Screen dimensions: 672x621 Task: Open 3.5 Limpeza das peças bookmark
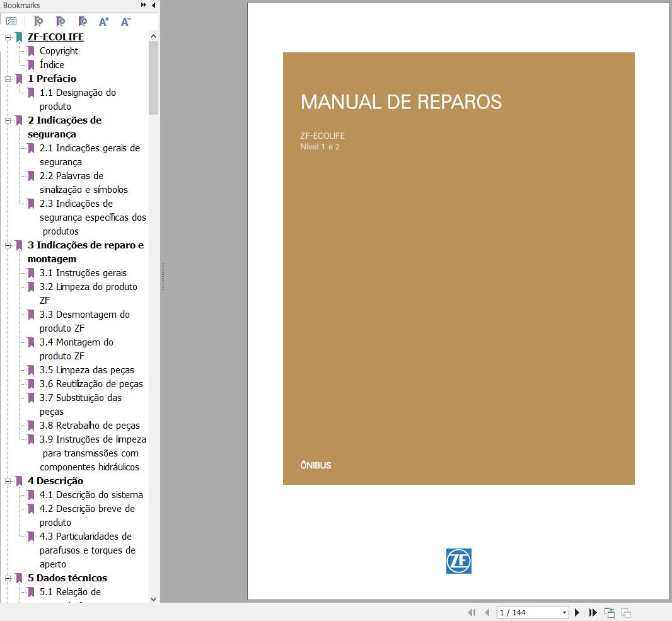(86, 370)
